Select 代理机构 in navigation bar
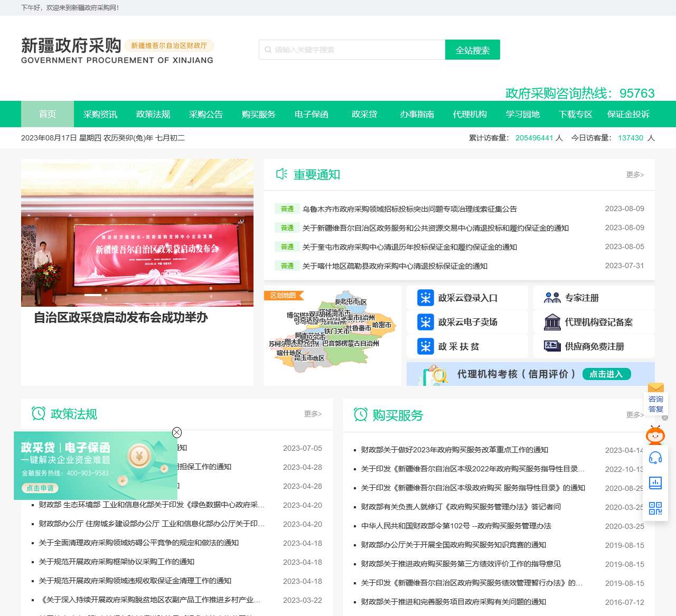The width and height of the screenshot is (676, 616). pos(470,114)
